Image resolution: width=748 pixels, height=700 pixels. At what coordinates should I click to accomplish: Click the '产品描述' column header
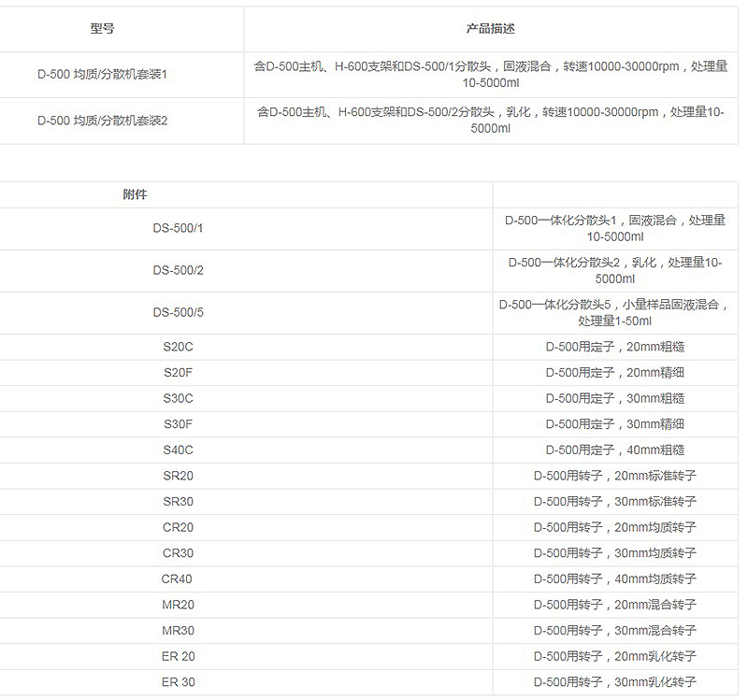(x=490, y=29)
